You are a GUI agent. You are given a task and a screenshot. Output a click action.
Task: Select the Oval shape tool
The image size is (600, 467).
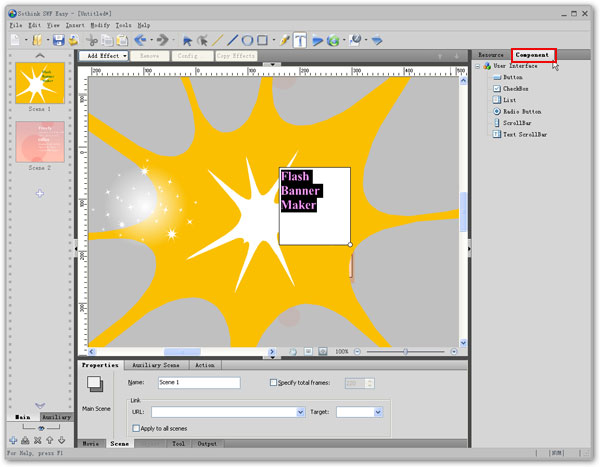[x=247, y=40]
